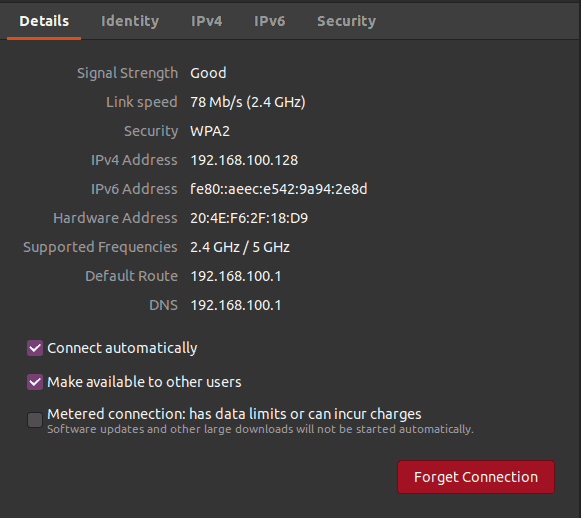Switch to the Details tab

click(x=44, y=21)
